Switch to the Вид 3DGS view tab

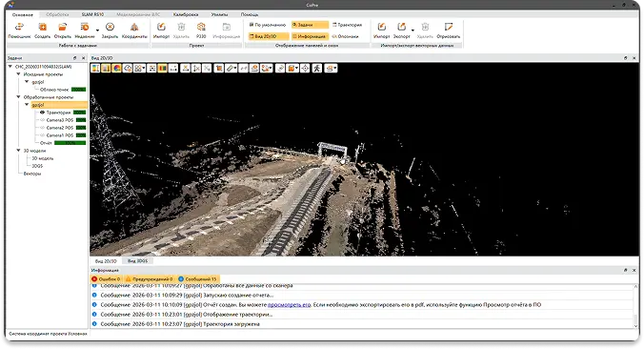click(137, 261)
